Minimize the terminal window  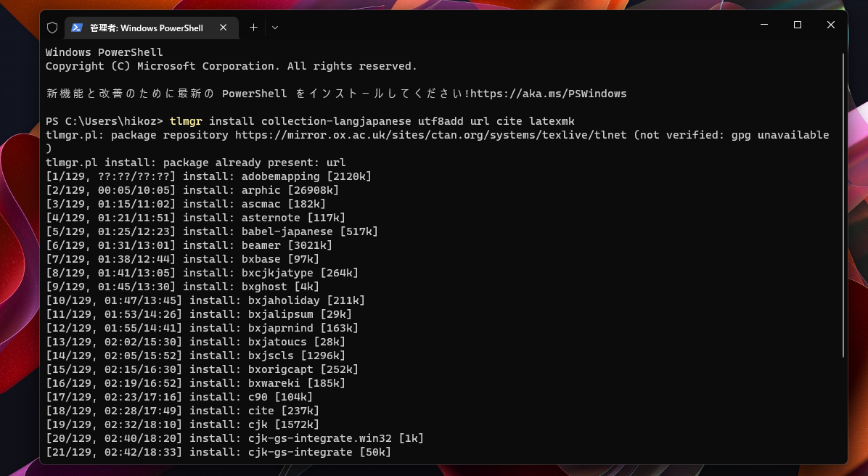764,25
